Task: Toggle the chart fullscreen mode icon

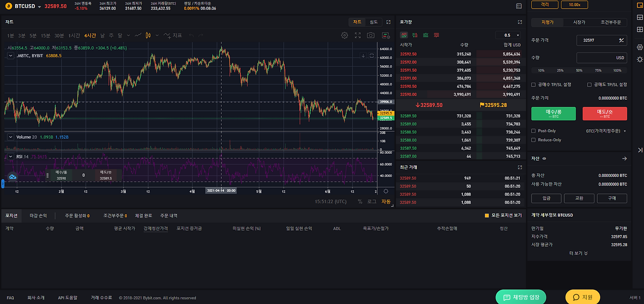Action: 358,35
